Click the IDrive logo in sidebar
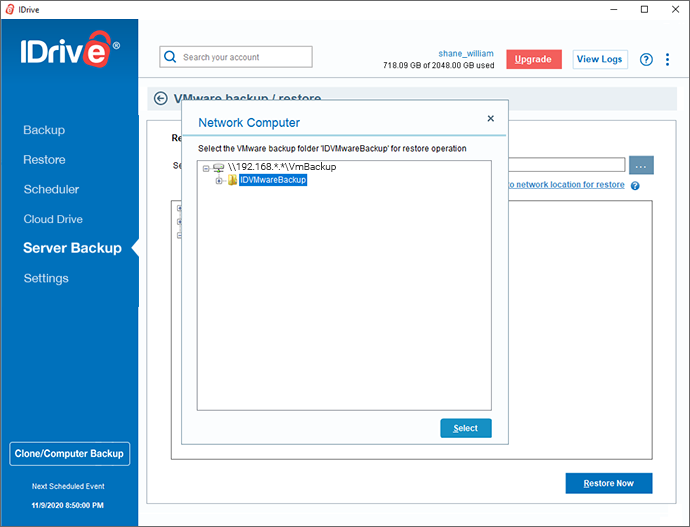This screenshot has height=527, width=690. click(x=70, y=49)
